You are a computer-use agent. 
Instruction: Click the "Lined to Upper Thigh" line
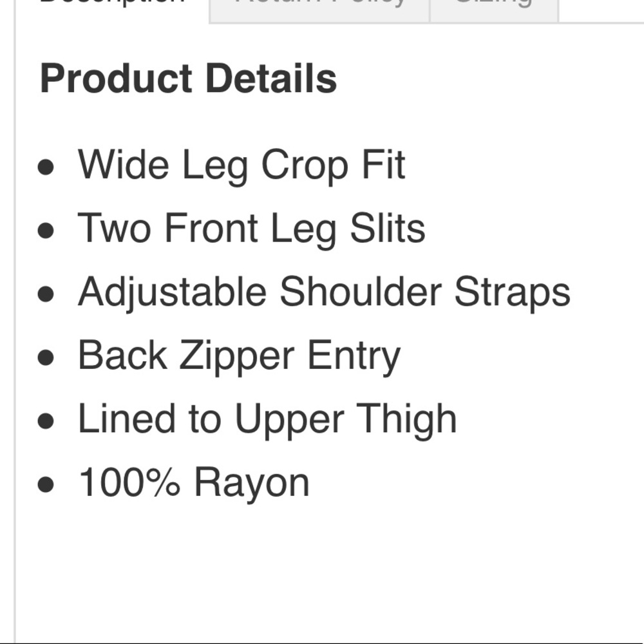point(267,419)
